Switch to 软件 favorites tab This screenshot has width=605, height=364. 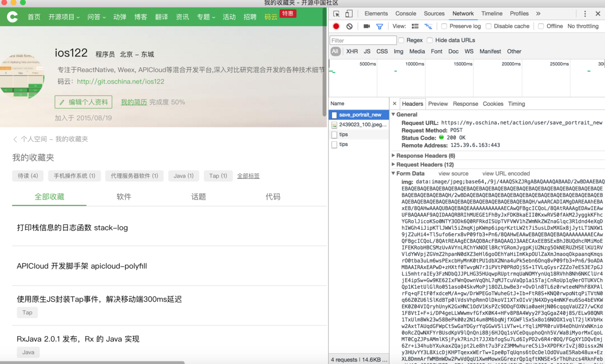124,197
